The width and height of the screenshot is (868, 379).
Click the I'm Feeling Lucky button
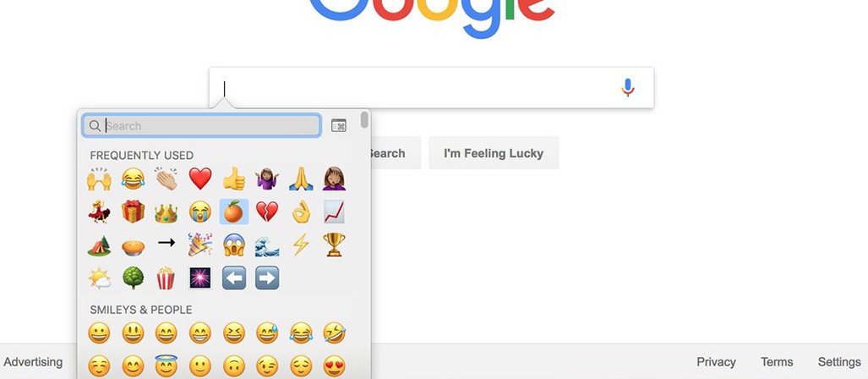pyautogui.click(x=494, y=153)
